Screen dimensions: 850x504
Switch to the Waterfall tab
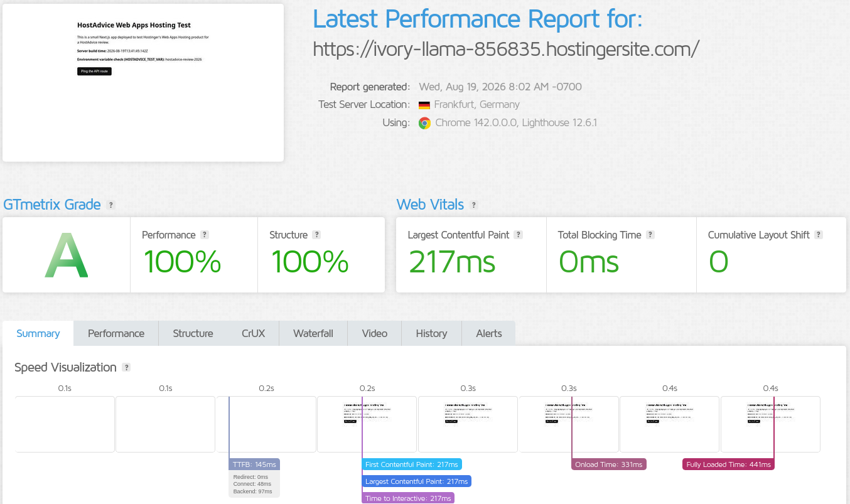(x=313, y=333)
